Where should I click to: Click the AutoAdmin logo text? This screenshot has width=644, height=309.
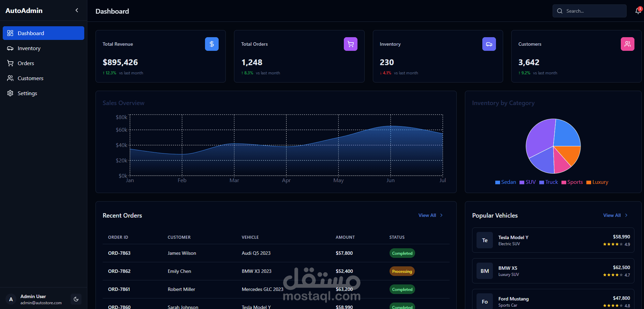click(24, 11)
